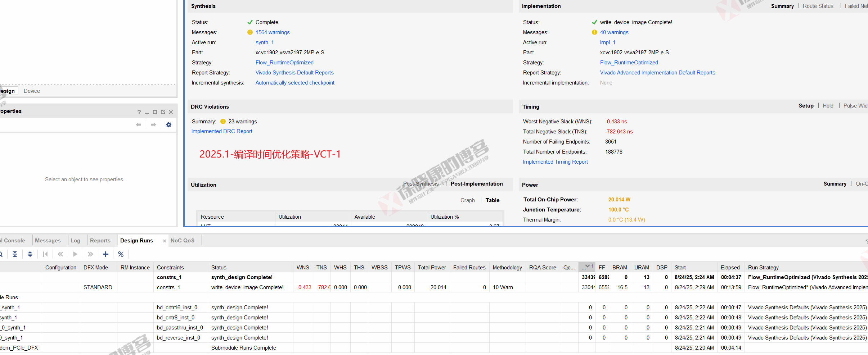Image resolution: width=868 pixels, height=355 pixels.
Task: Open the Reports tab
Action: pos(100,241)
